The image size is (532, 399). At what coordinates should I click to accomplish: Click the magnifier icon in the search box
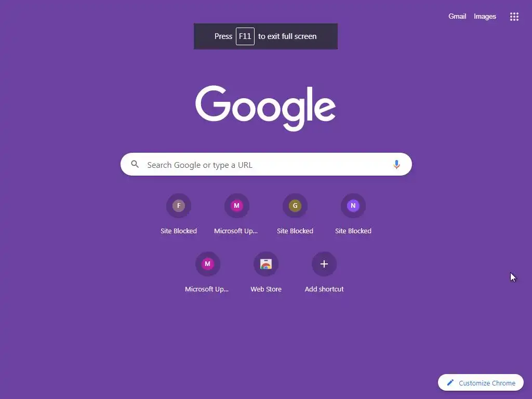coord(135,164)
